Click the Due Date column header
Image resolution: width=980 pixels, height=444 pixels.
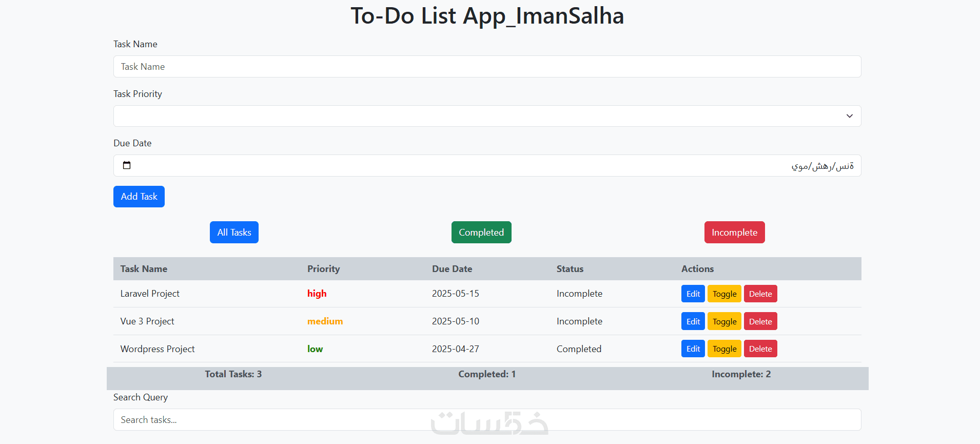tap(452, 269)
